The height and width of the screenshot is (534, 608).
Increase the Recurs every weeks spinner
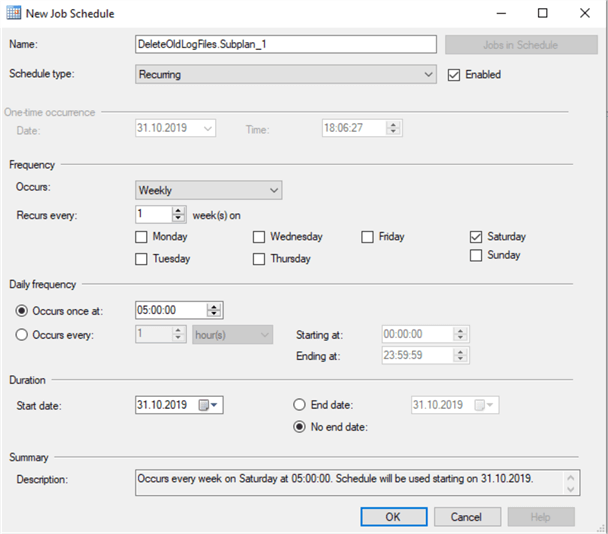[179, 210]
